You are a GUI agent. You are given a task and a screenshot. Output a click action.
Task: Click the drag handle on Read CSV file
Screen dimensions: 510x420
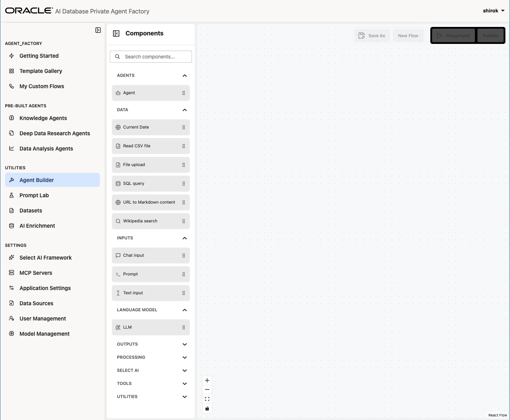(x=183, y=146)
